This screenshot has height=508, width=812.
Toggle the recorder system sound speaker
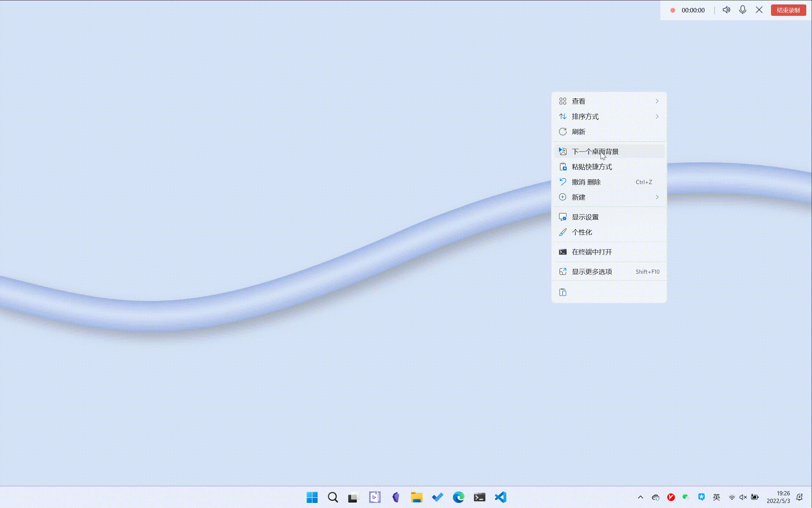click(726, 10)
